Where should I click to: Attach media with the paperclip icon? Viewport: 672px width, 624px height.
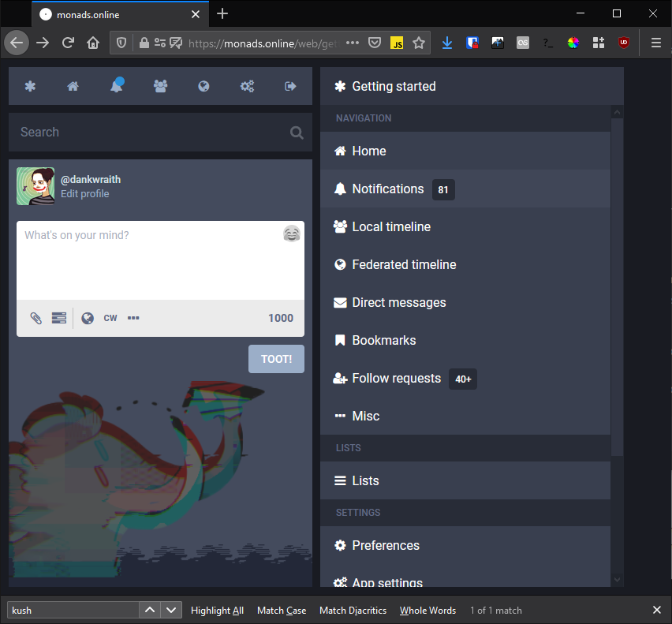[x=35, y=318]
